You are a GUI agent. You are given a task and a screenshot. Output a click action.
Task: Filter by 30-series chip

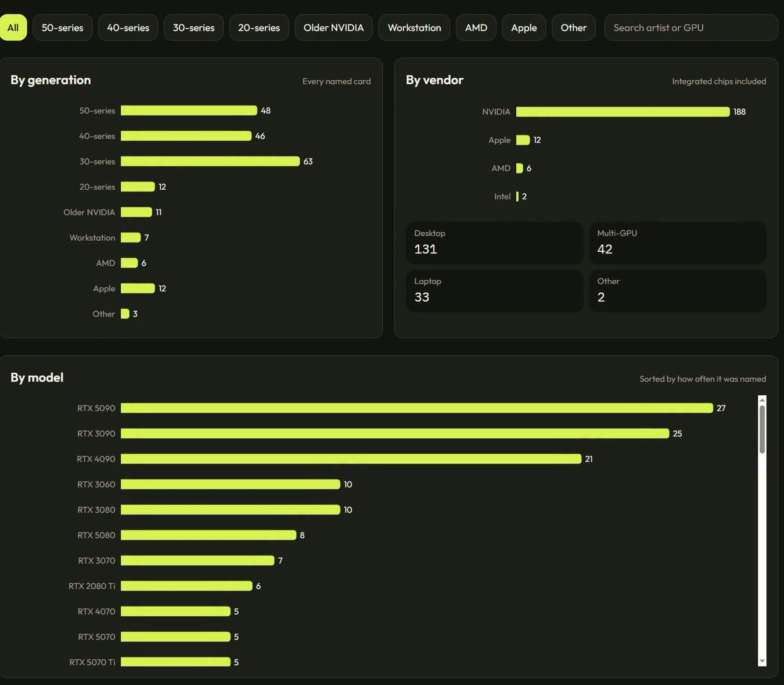tap(194, 27)
